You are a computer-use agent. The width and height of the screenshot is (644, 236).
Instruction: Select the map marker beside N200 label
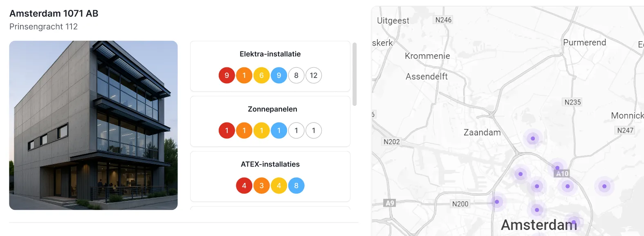click(497, 202)
